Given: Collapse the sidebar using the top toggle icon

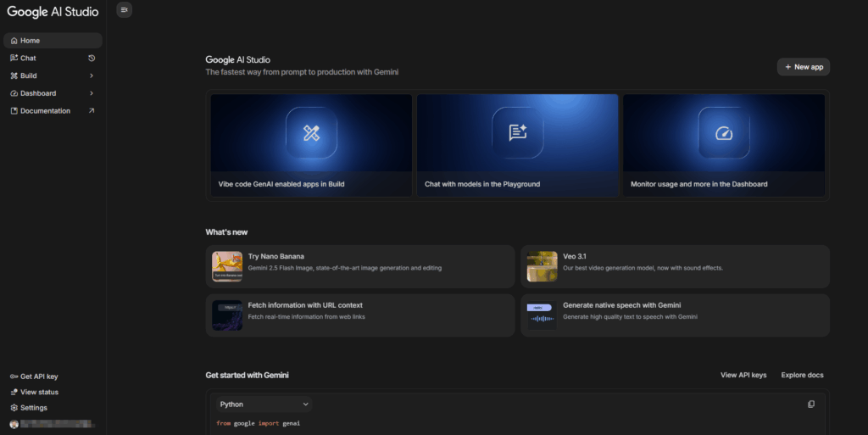Looking at the screenshot, I should coord(124,10).
